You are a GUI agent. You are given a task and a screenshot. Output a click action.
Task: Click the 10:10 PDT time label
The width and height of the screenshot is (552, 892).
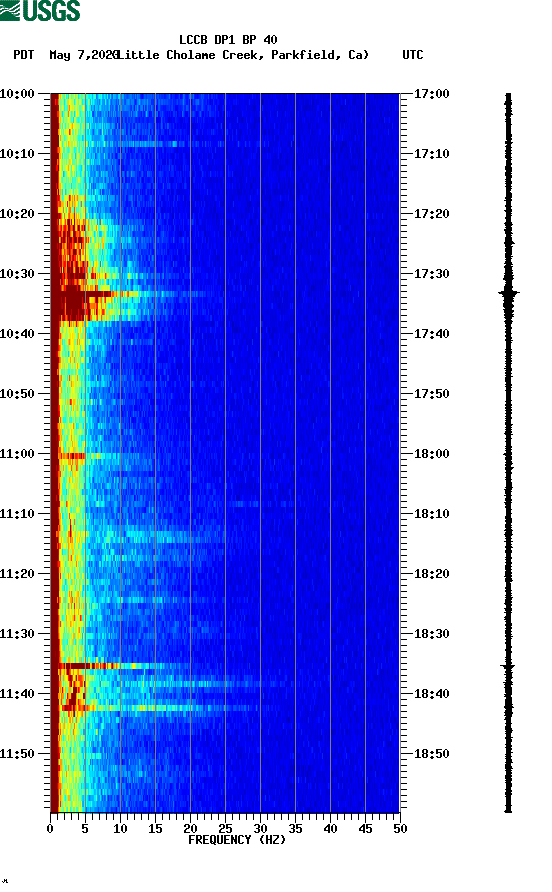coord(18,154)
